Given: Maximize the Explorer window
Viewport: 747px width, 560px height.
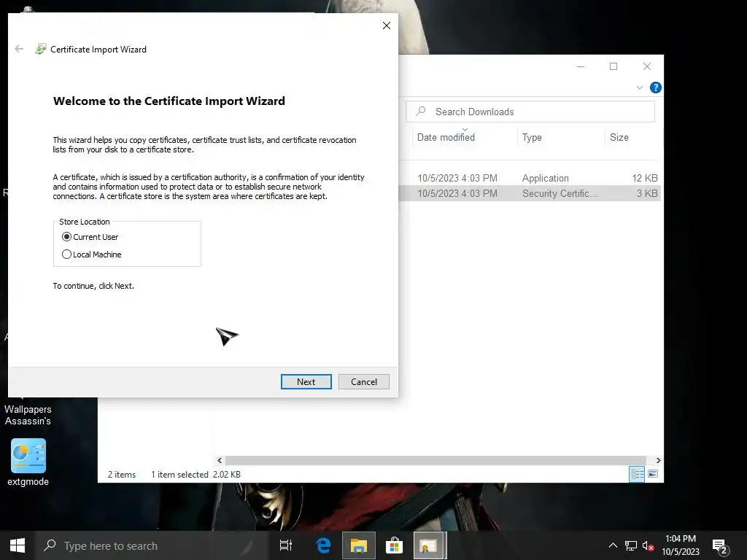Looking at the screenshot, I should coord(614,66).
